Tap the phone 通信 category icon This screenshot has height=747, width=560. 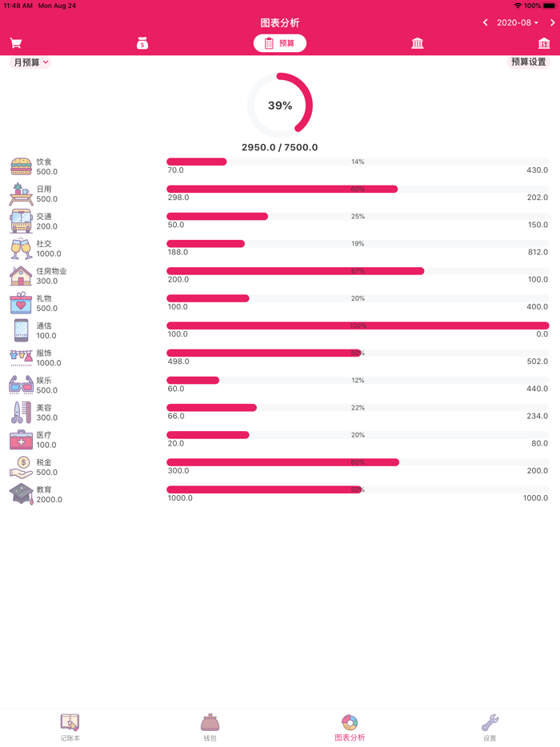pos(22,330)
